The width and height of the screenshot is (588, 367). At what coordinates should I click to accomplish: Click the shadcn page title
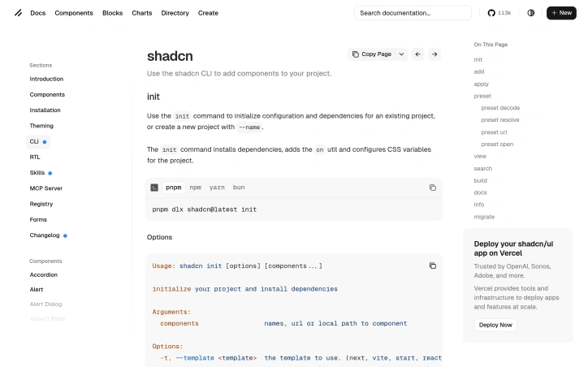pos(170,56)
